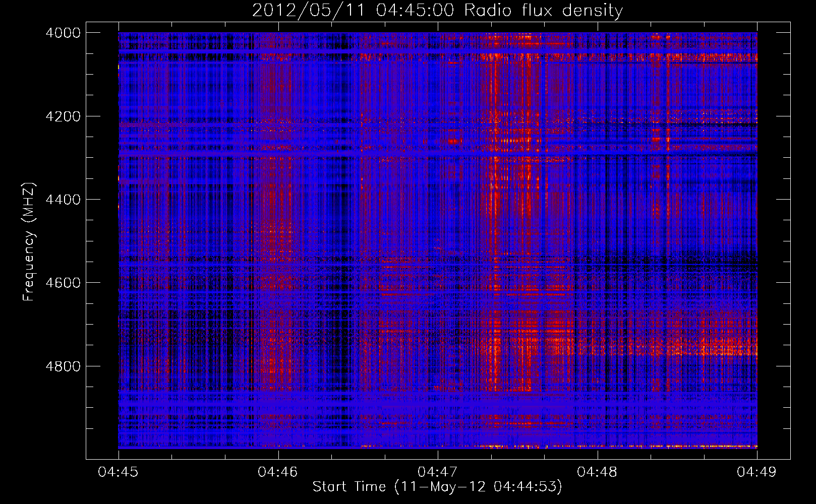816x504 pixels.
Task: Click the 04:45 time axis label
Action: pos(119,472)
